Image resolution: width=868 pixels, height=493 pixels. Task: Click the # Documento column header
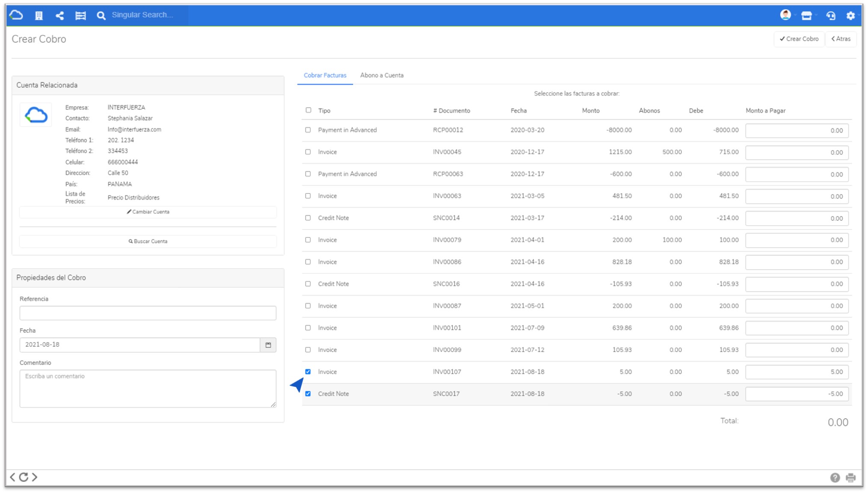click(452, 111)
